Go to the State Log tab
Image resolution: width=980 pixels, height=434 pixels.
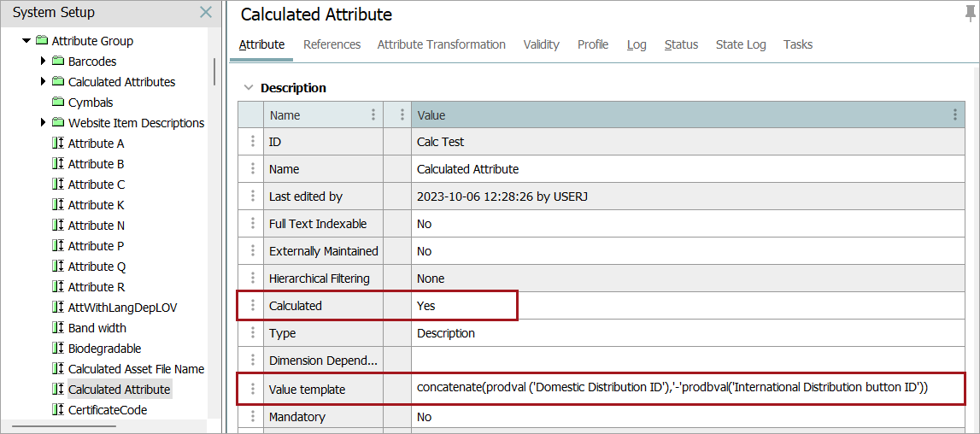click(740, 44)
